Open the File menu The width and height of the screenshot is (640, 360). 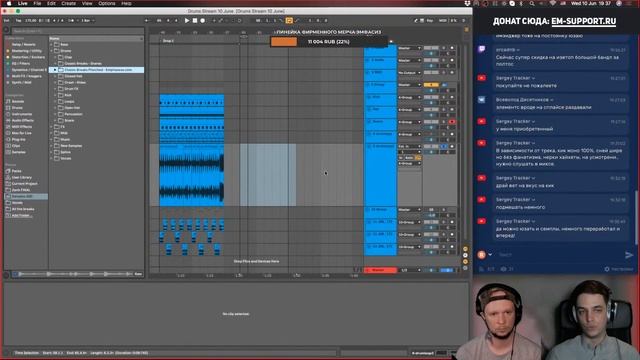point(37,3)
